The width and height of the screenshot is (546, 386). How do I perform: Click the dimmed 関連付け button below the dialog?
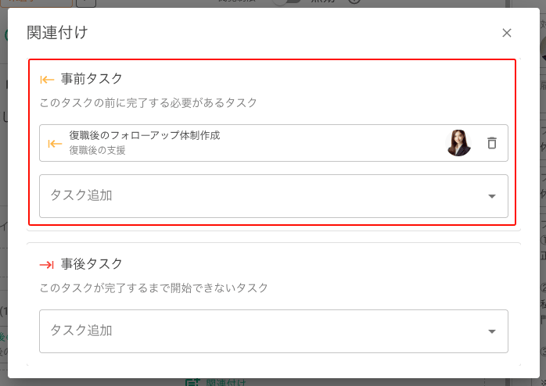pyautogui.click(x=217, y=382)
